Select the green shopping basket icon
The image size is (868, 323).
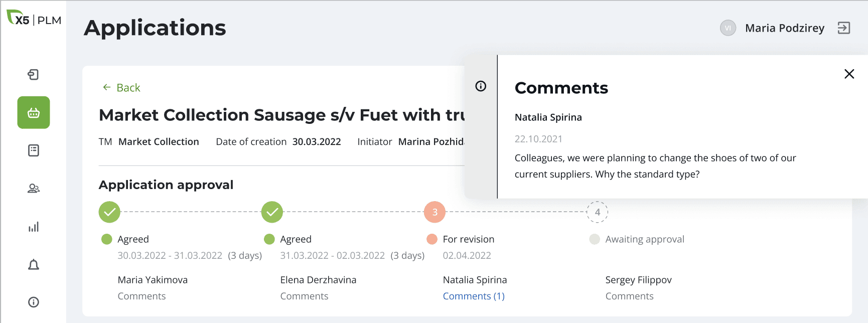[x=34, y=113]
